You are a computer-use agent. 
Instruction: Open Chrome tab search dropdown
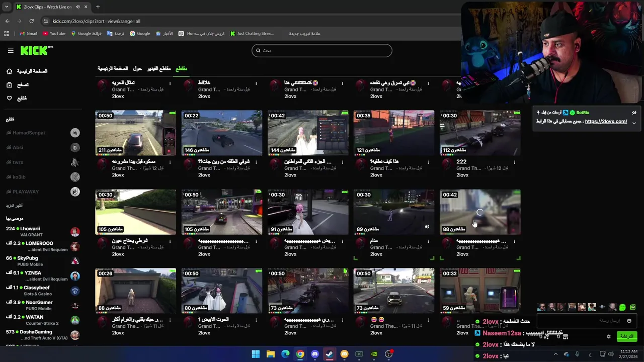(6, 7)
